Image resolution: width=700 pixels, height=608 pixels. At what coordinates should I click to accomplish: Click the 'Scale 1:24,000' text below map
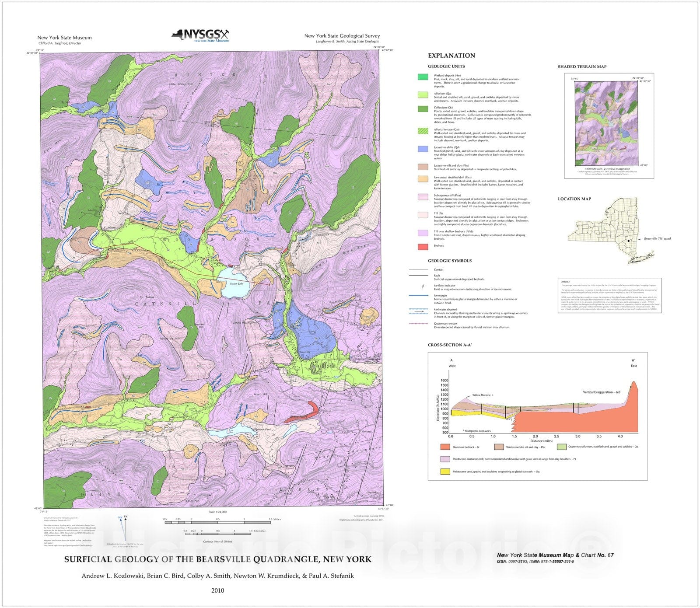(217, 512)
